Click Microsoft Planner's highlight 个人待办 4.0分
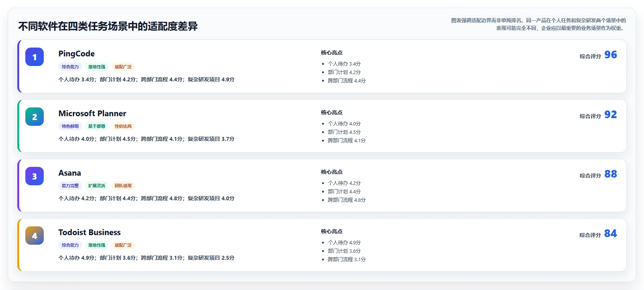This screenshot has height=290, width=644. pos(344,124)
